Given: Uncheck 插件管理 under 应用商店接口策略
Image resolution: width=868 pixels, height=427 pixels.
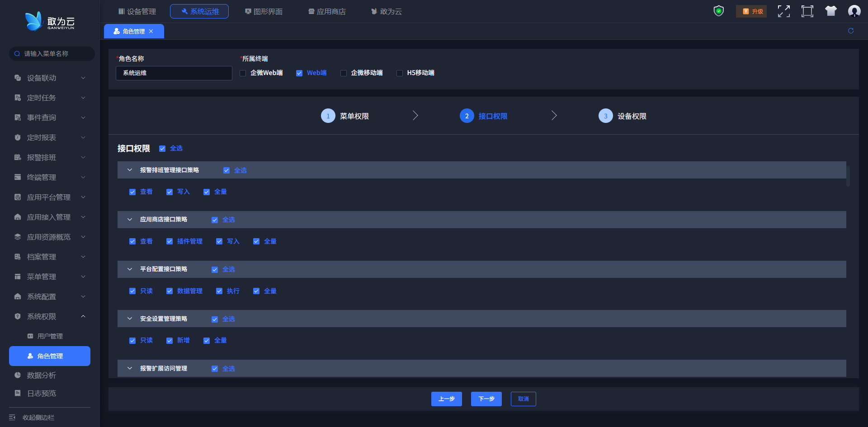Looking at the screenshot, I should click(170, 241).
